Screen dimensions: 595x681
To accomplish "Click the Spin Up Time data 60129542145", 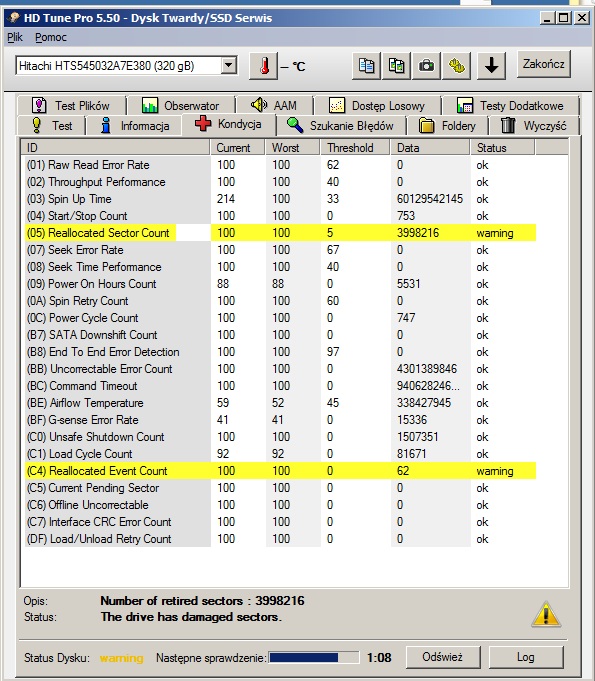I will (x=430, y=199).
